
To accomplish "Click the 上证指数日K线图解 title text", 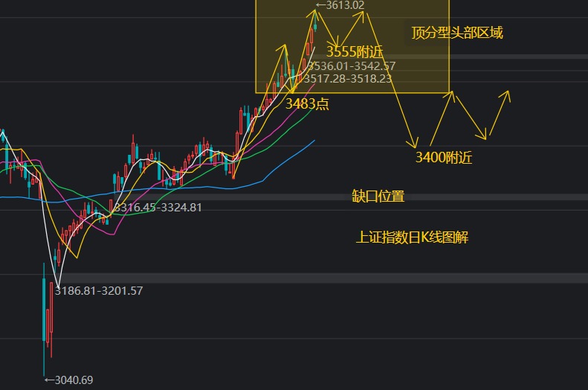I will (412, 237).
